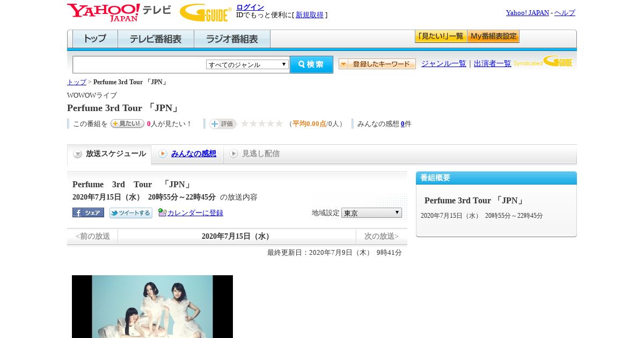644x338 pixels.
Task: Click the G-GUIDE logo in header
Action: click(x=206, y=12)
